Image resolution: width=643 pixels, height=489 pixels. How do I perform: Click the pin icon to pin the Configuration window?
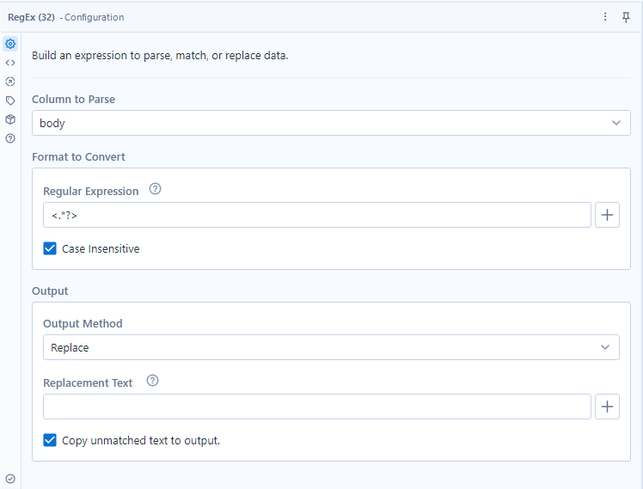[626, 17]
